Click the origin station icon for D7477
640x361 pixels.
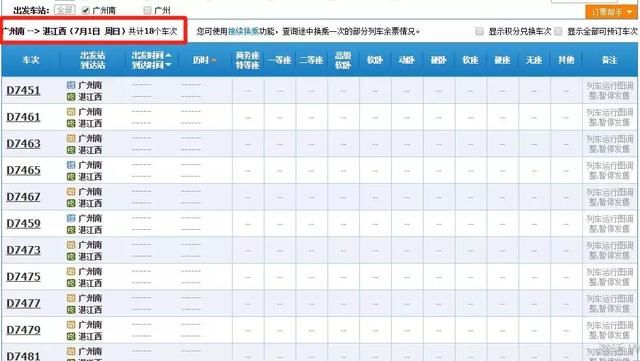tap(71, 298)
